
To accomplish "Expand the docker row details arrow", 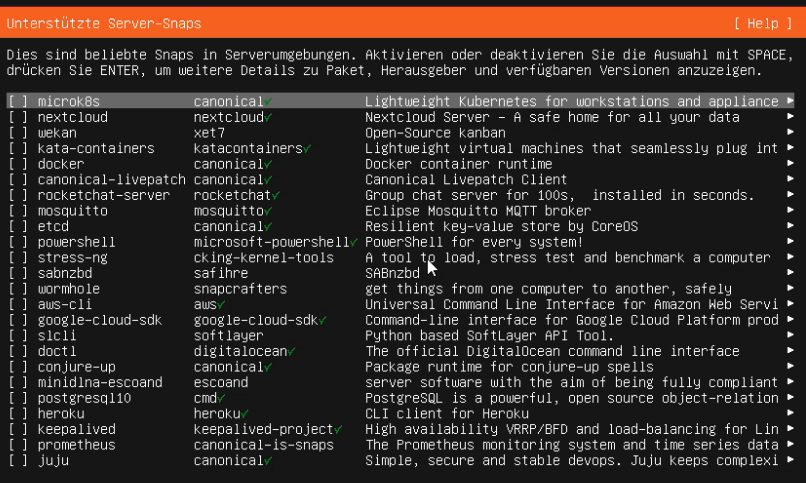I will point(790,163).
